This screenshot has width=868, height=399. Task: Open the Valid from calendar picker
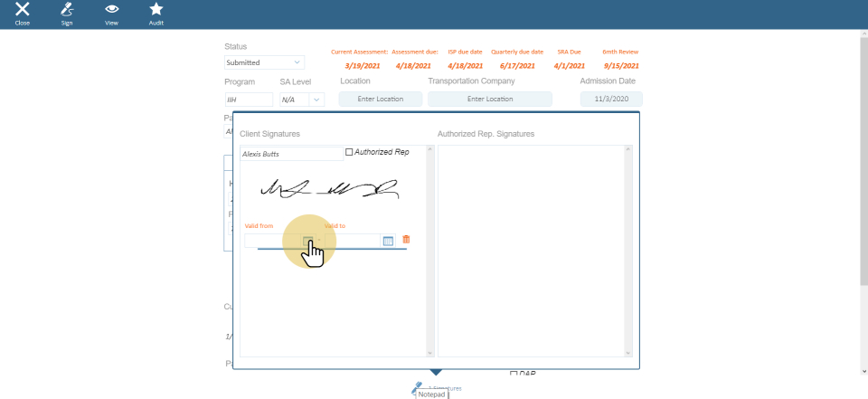308,241
